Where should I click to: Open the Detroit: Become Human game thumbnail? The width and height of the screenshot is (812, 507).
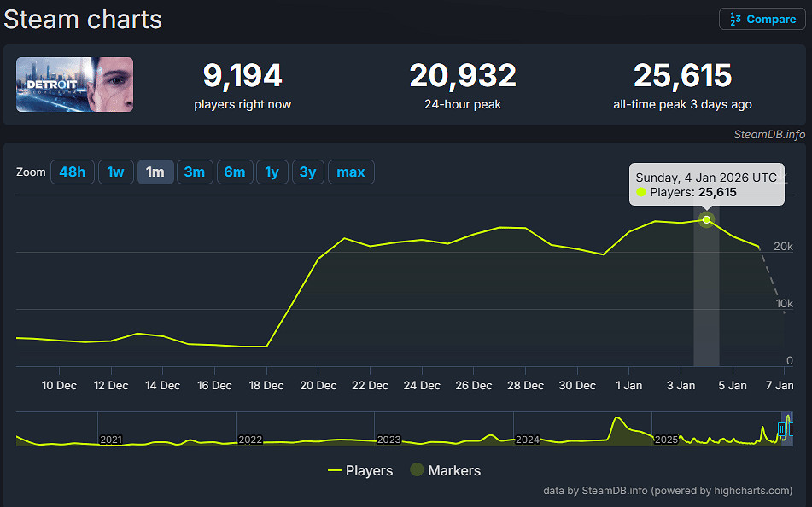point(74,84)
